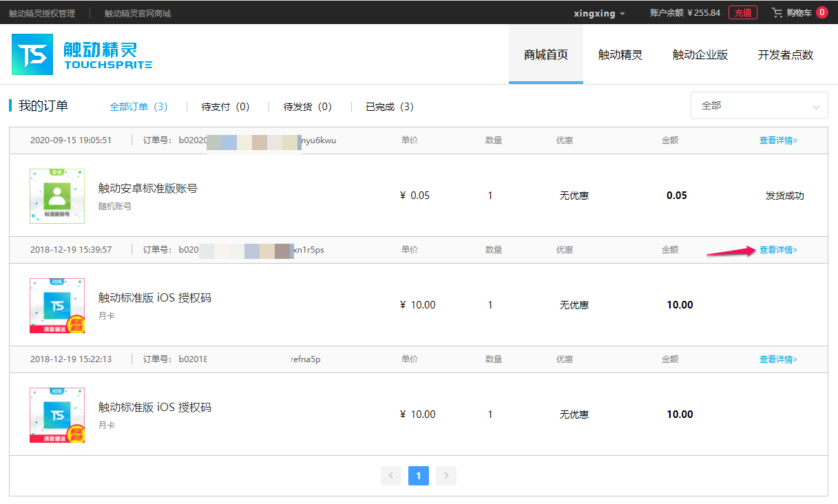View details of 2020-09-15 order
The width and height of the screenshot is (838, 504).
coord(778,140)
